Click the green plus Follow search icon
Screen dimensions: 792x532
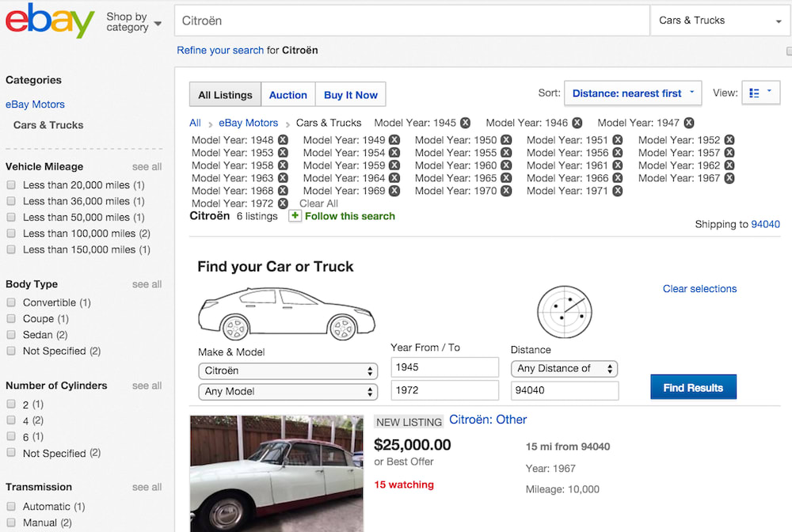click(x=295, y=216)
